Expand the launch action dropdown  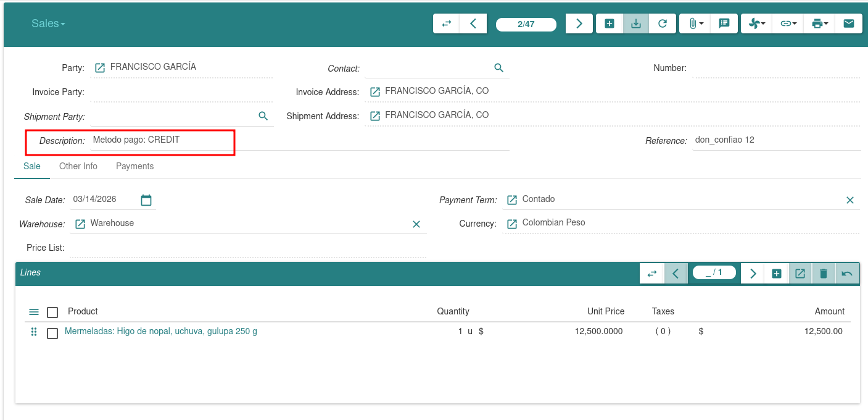pyautogui.click(x=757, y=23)
